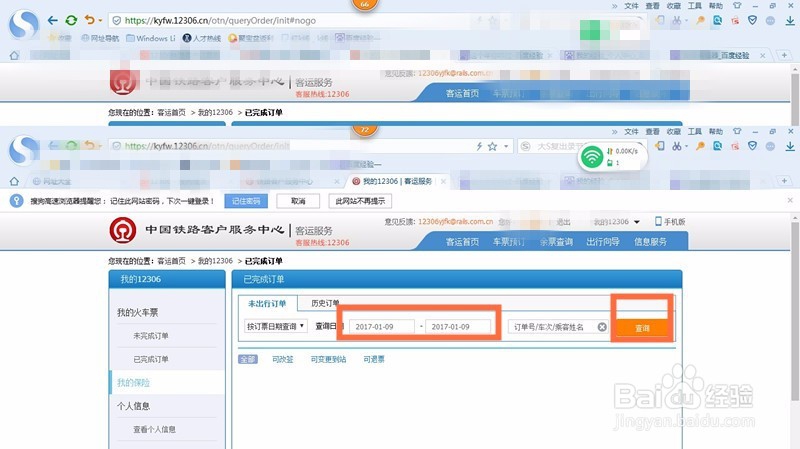
Task: Clear the 订单号/车次/乘客姓名 field with its X icon
Action: tap(602, 327)
